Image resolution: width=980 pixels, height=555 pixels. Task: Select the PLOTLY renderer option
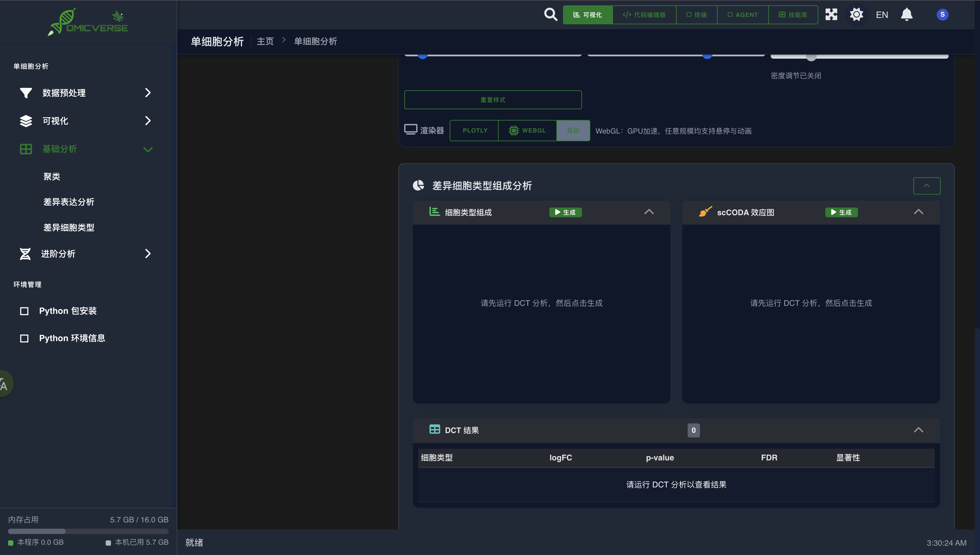click(475, 130)
